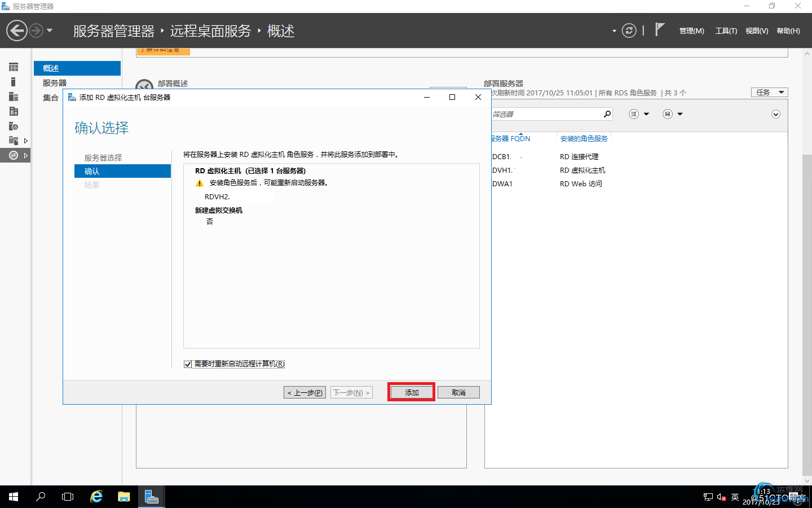The height and width of the screenshot is (508, 812).
Task: Open taskbar search magnifier
Action: click(x=41, y=497)
